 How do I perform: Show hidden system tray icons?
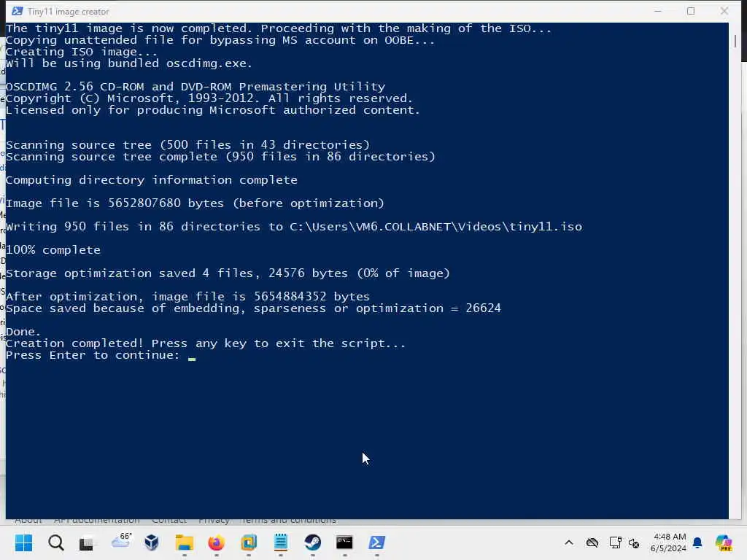coord(569,542)
